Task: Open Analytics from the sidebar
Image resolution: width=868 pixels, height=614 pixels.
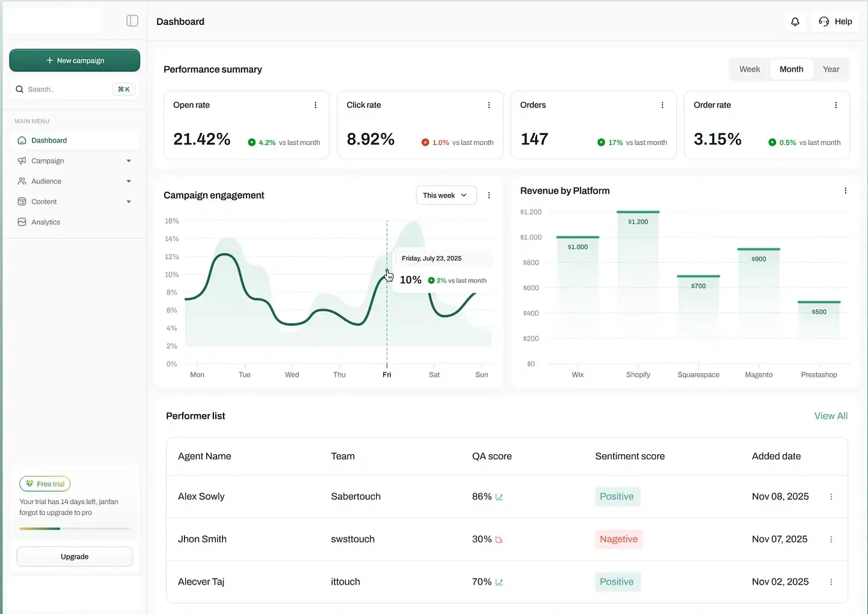Action: pyautogui.click(x=45, y=222)
